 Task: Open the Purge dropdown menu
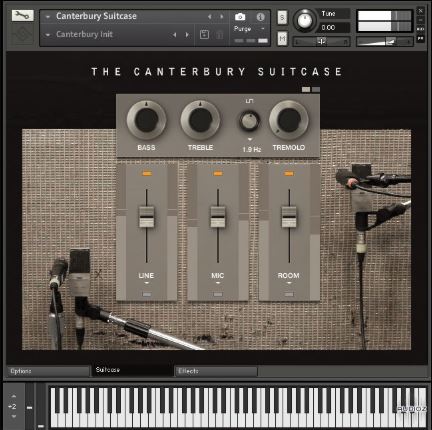pyautogui.click(x=249, y=29)
